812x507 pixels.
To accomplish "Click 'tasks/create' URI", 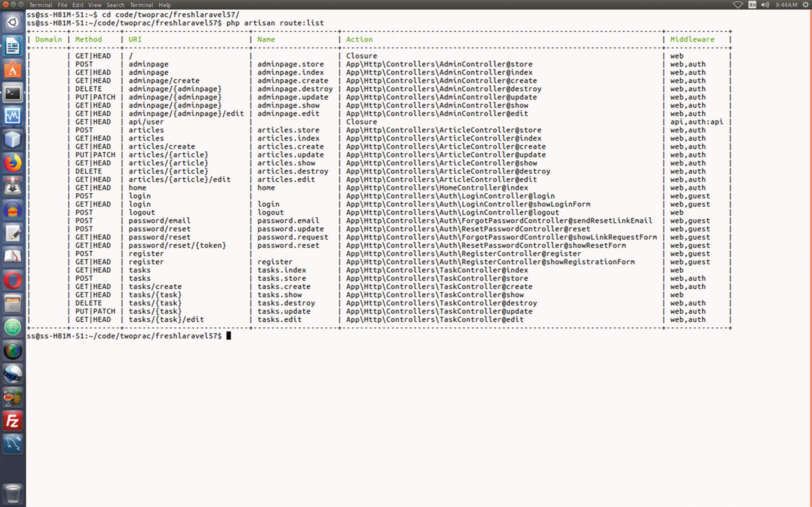I will [x=155, y=286].
